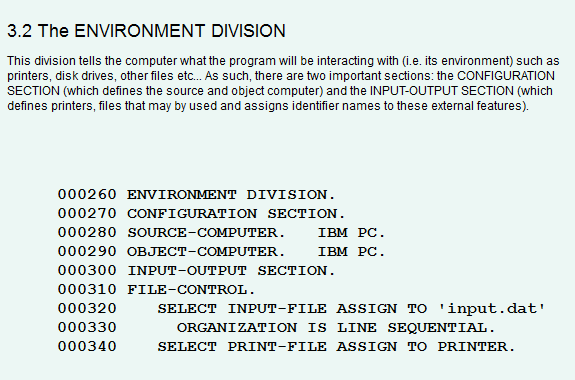Click the word PRINTER in the last line

(476, 347)
